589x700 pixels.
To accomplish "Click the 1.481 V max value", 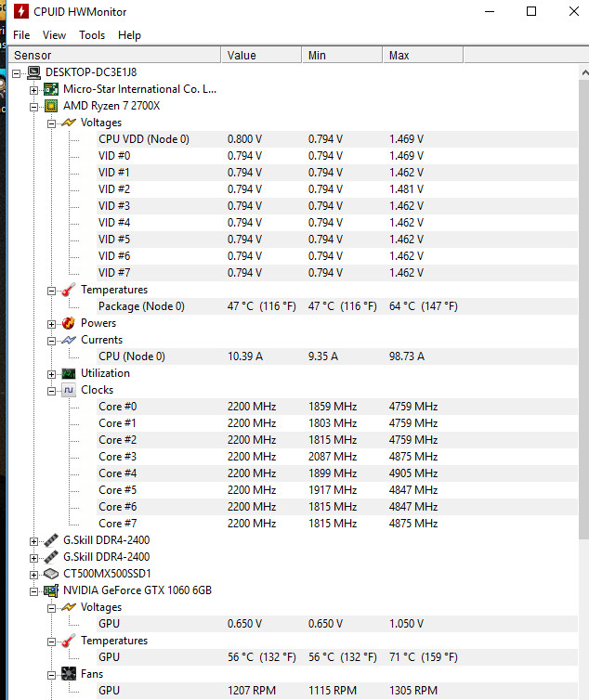I will [x=406, y=189].
